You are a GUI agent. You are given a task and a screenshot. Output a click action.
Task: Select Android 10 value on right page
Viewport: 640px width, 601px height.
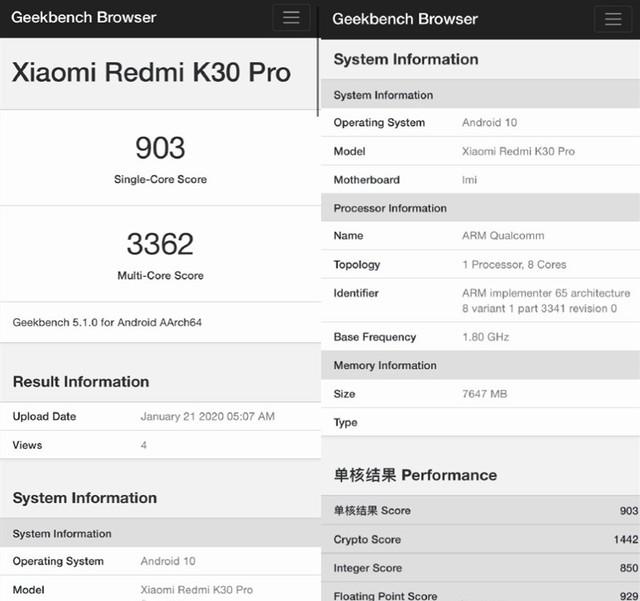click(x=489, y=122)
